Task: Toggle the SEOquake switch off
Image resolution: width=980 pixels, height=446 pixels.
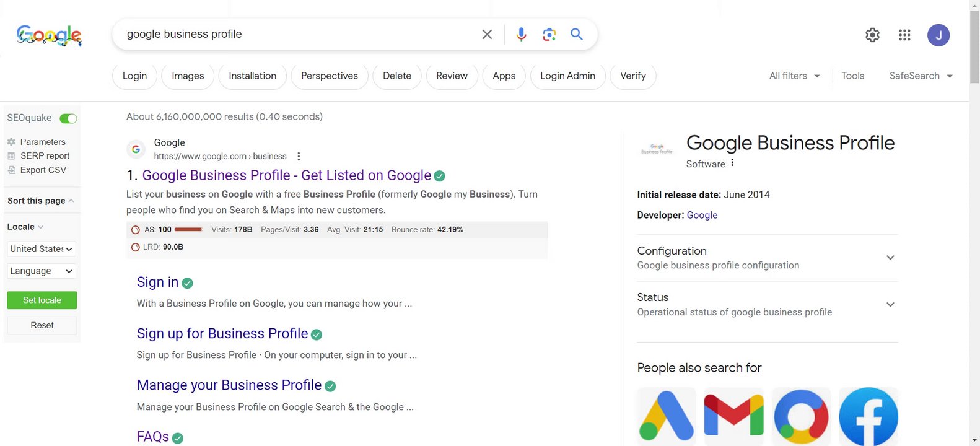Action: click(x=68, y=118)
